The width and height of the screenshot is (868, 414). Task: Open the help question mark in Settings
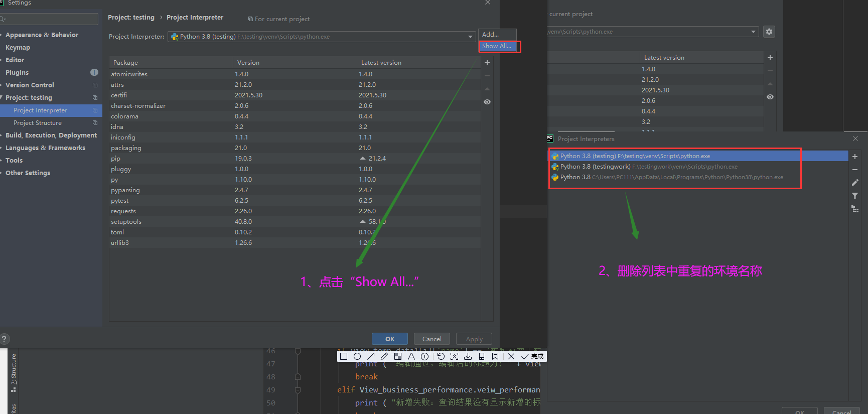coord(4,339)
